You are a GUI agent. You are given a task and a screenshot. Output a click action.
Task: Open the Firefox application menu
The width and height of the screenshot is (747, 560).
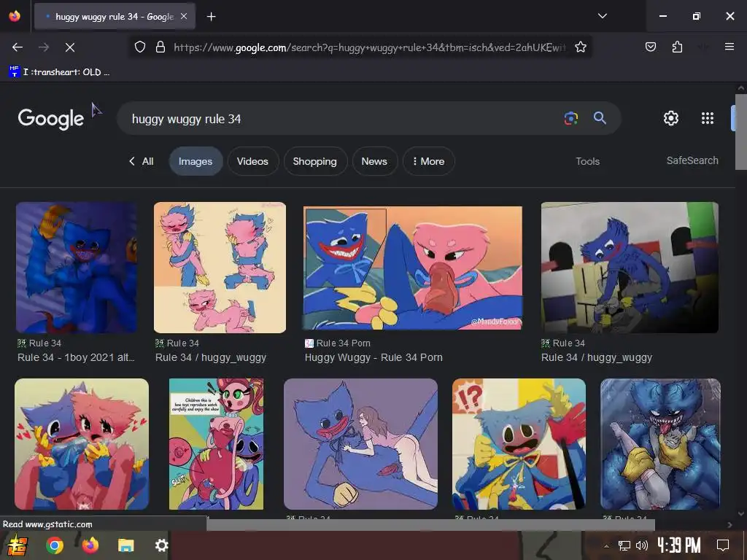click(x=729, y=47)
